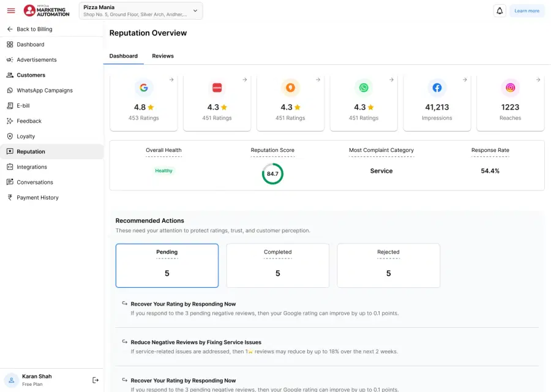
Task: Open E-bill in the sidebar
Action: (x=51, y=105)
